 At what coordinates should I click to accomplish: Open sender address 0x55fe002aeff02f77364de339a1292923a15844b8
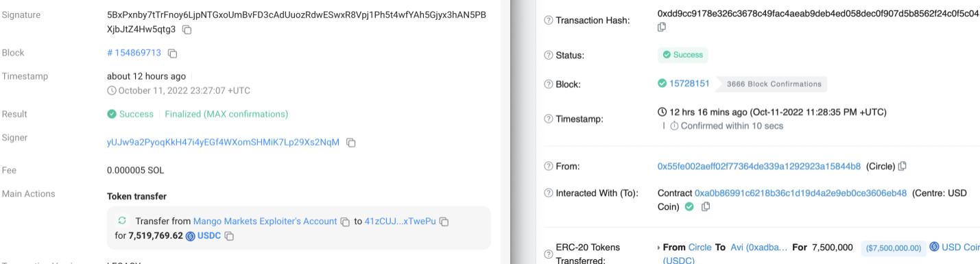coord(759,165)
